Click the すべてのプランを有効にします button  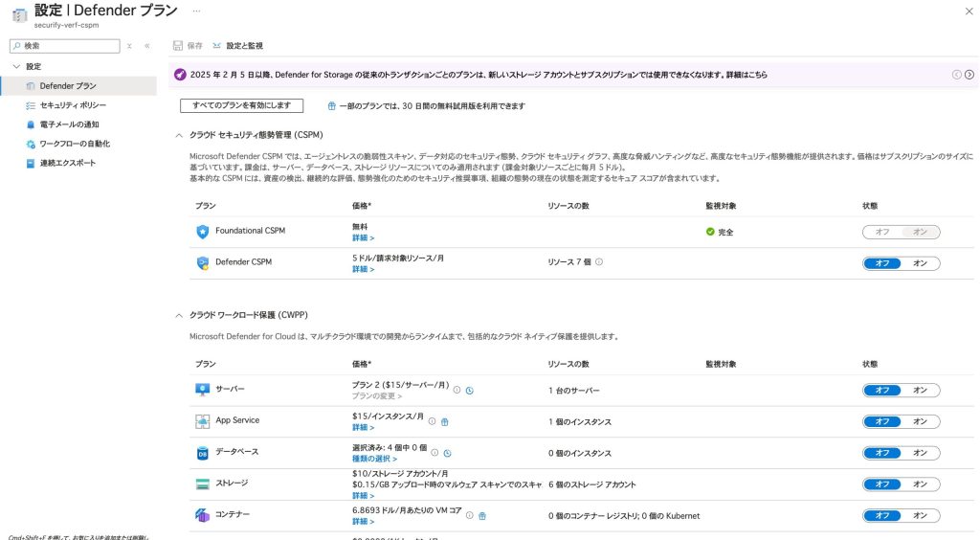(241, 105)
